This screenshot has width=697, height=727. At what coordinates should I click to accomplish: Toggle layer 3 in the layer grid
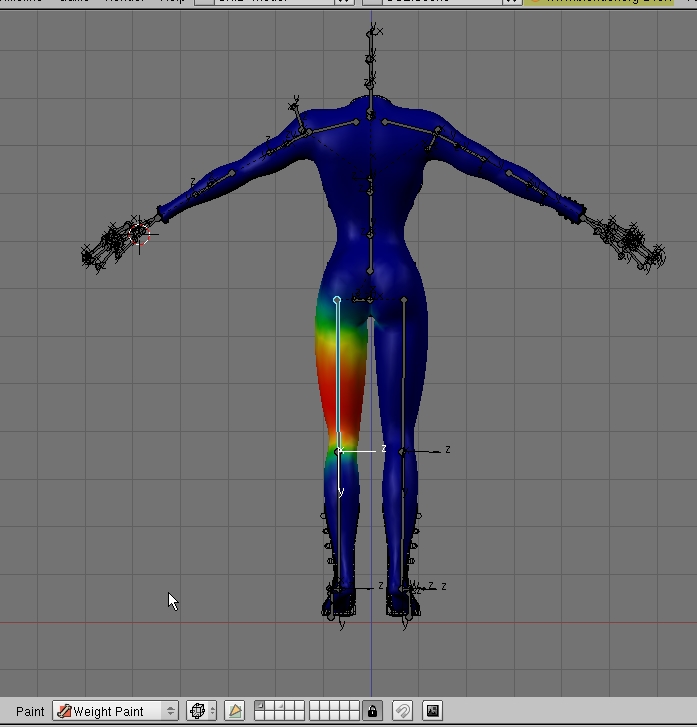coord(280,706)
